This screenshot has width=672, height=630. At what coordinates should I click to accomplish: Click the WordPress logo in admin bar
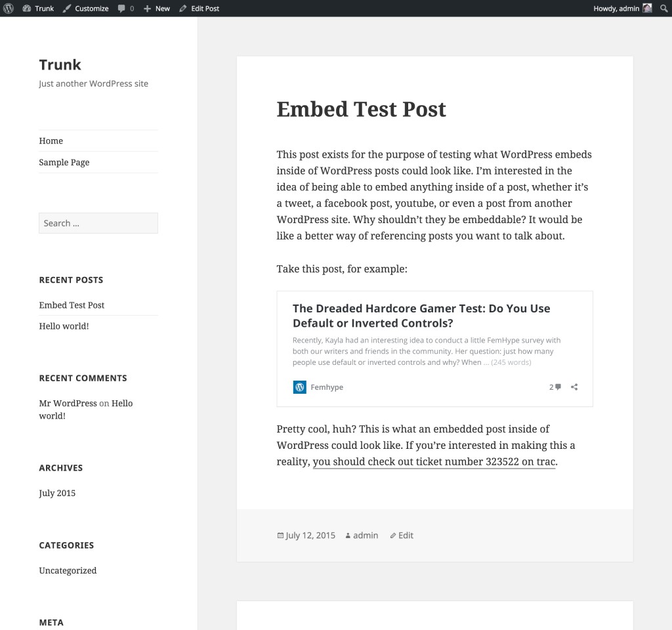click(x=9, y=9)
